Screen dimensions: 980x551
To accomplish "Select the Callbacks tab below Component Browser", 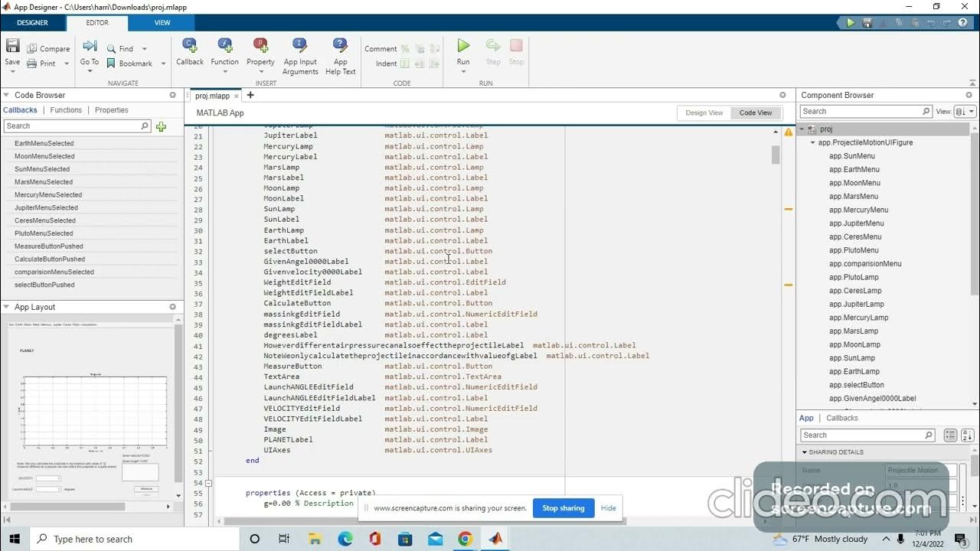I will [842, 418].
